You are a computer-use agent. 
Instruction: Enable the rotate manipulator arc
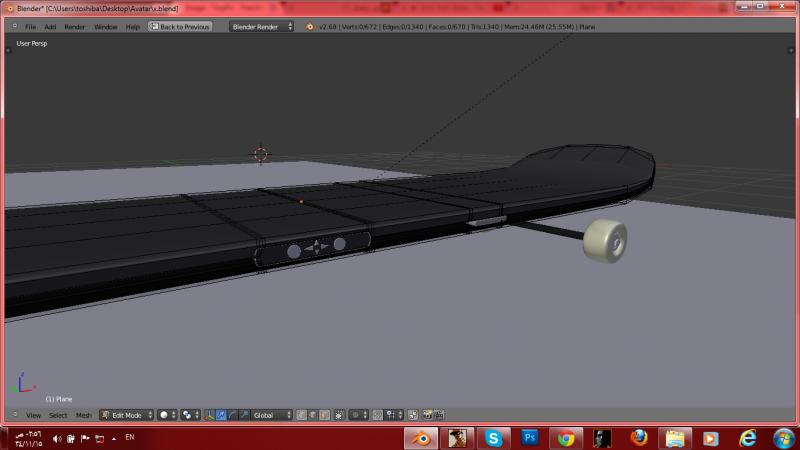coord(233,415)
